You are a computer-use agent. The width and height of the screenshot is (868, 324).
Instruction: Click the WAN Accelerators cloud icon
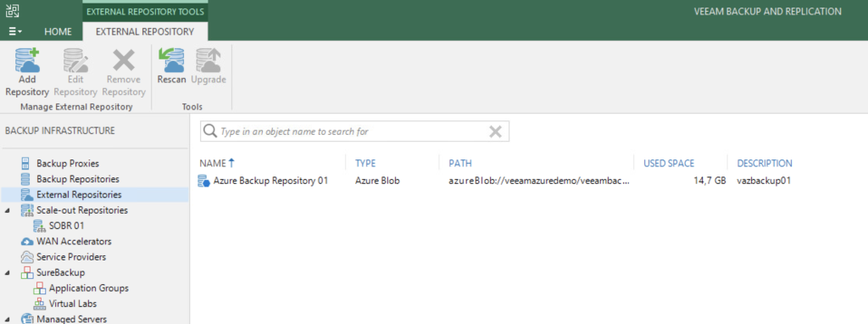pos(26,242)
